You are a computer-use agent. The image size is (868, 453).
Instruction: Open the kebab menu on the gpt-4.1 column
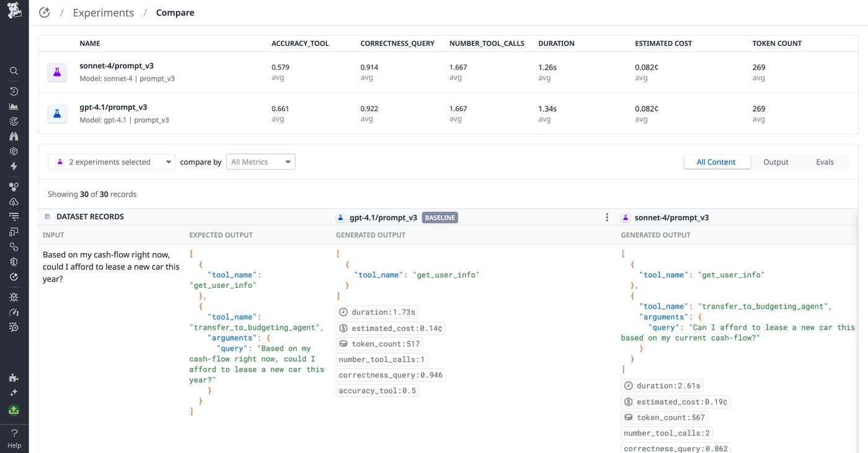pyautogui.click(x=607, y=218)
